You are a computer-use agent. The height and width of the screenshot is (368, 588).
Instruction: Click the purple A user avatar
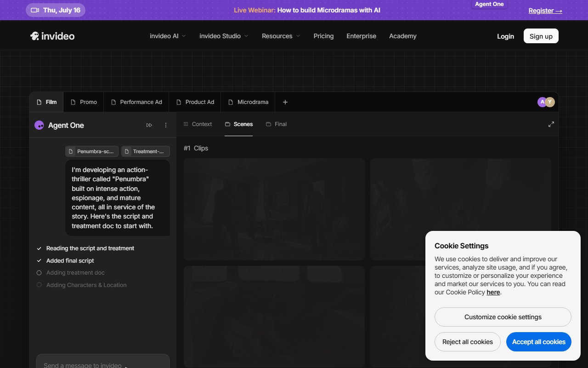542,102
